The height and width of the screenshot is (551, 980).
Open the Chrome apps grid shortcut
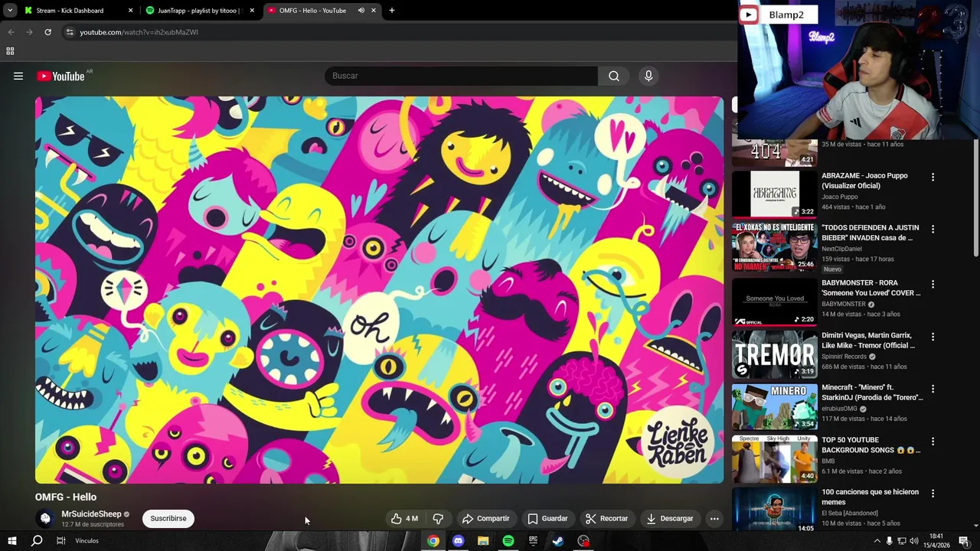point(10,51)
